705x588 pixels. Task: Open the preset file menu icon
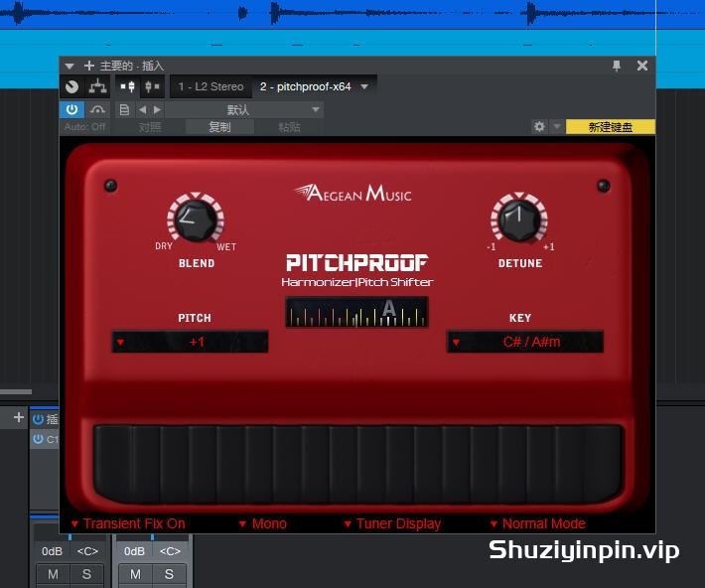click(x=124, y=110)
